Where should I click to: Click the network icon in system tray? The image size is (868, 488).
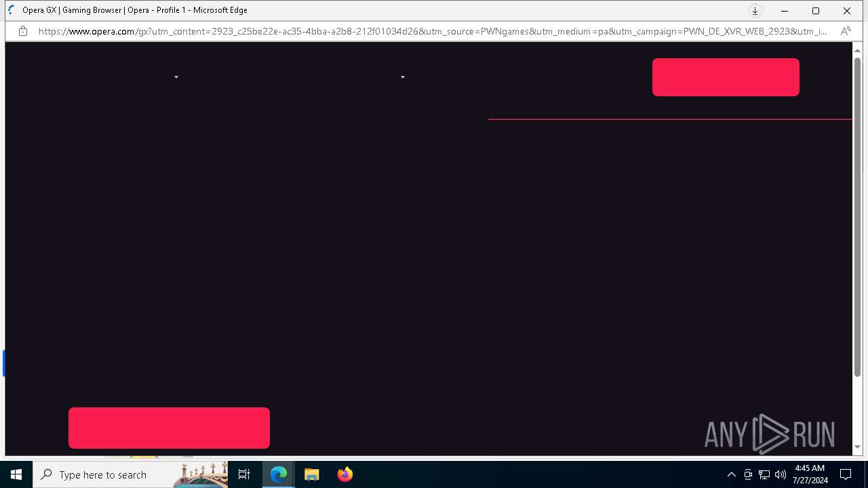(764, 474)
